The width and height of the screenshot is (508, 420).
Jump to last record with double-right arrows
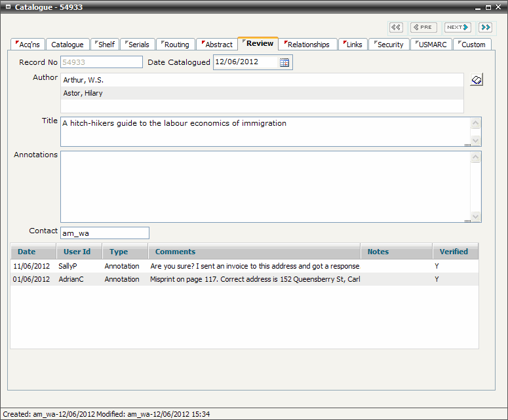pyautogui.click(x=485, y=27)
